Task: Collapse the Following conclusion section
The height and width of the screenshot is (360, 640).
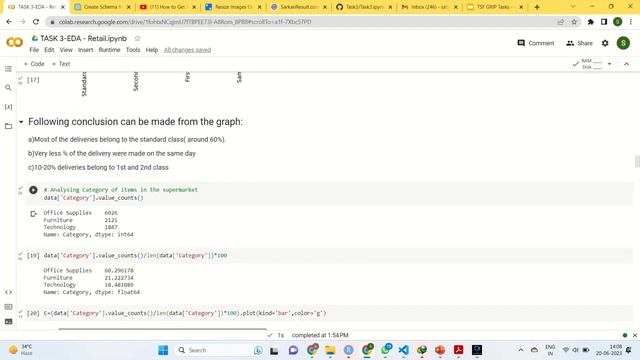Action: pyautogui.click(x=21, y=122)
